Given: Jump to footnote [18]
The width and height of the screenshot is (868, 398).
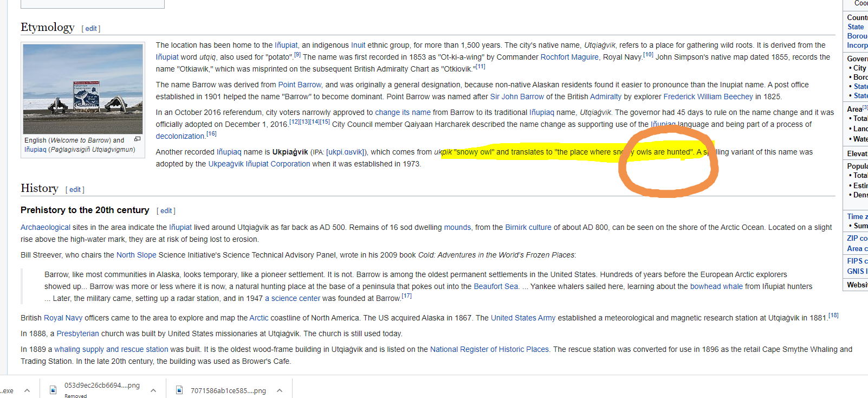Looking at the screenshot, I should click(833, 316).
